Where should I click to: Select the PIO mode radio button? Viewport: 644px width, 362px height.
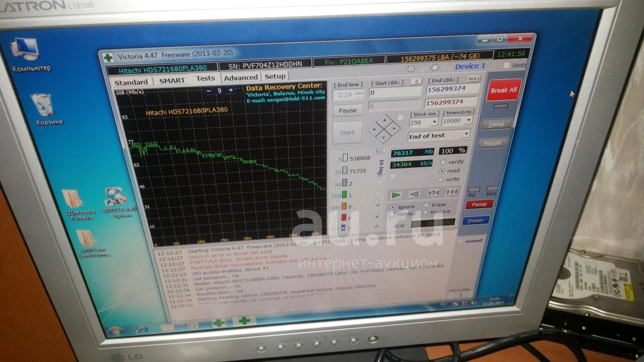(x=435, y=68)
